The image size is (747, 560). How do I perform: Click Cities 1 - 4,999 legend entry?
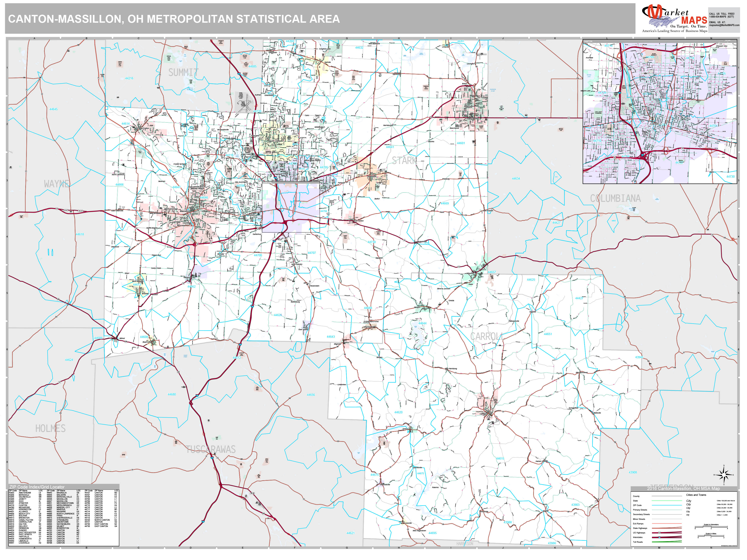click(722, 515)
